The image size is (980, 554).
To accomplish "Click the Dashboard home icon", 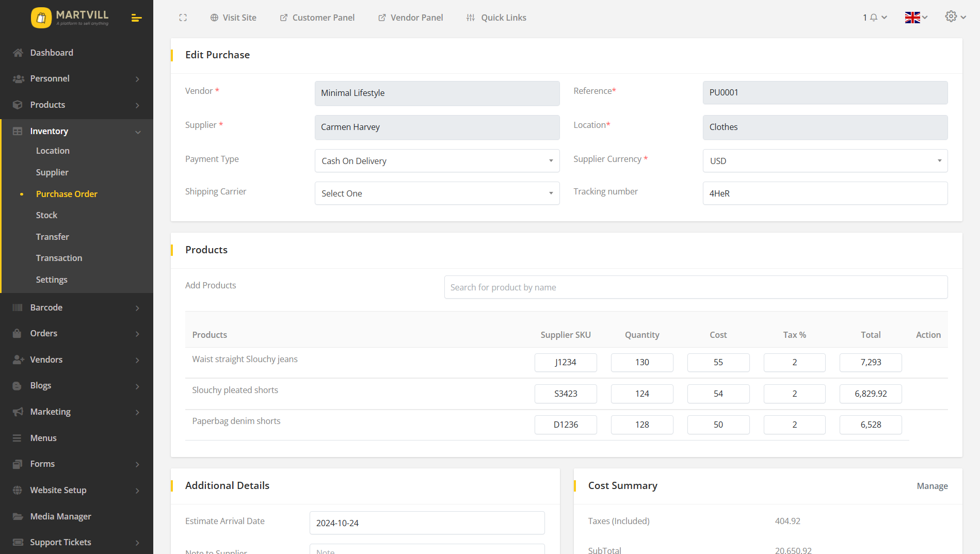I will click(x=18, y=53).
